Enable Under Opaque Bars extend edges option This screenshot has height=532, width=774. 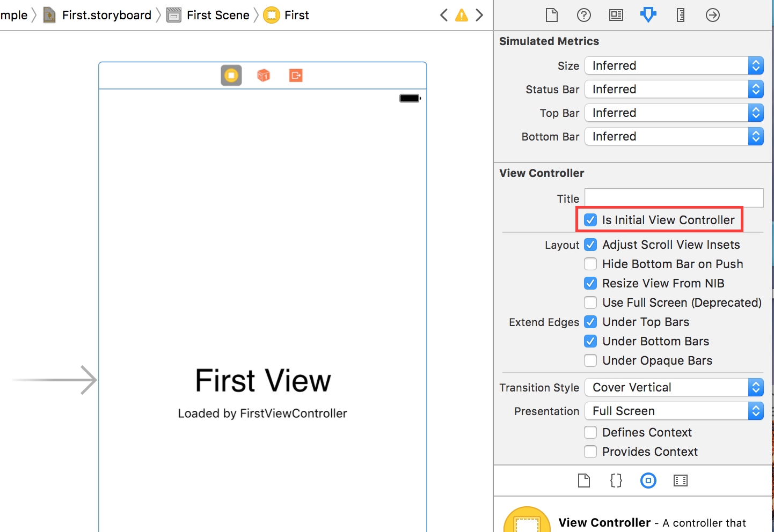pos(590,360)
